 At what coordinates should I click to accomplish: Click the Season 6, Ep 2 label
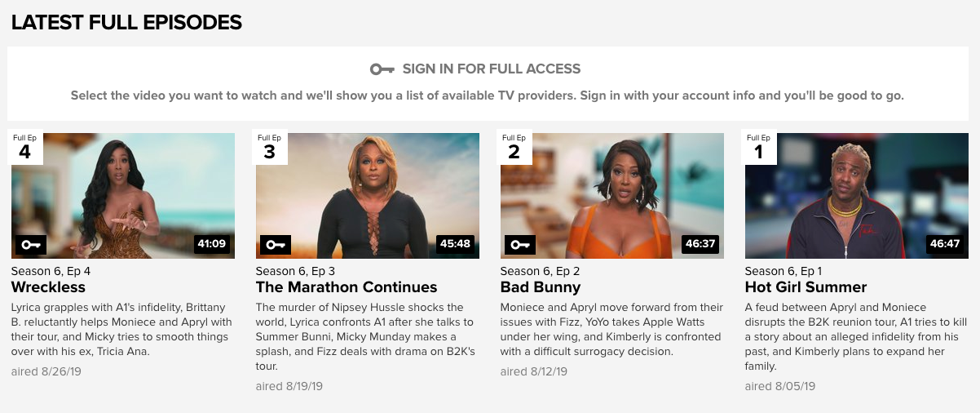coord(541,271)
